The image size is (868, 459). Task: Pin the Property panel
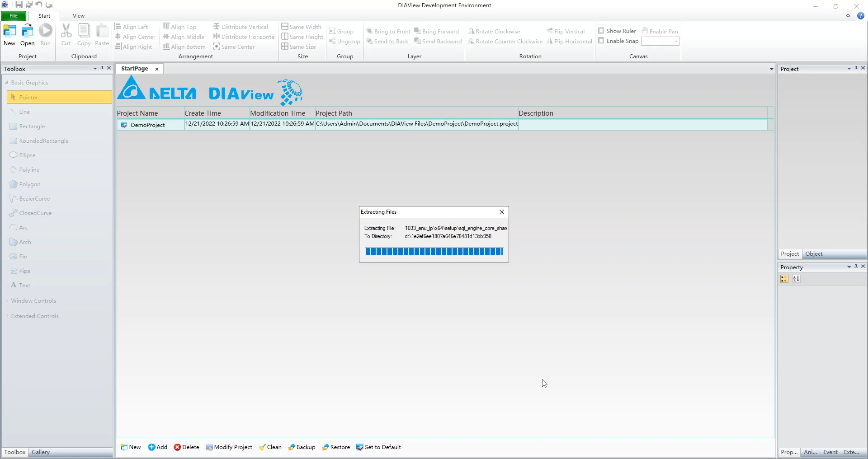[x=856, y=267]
